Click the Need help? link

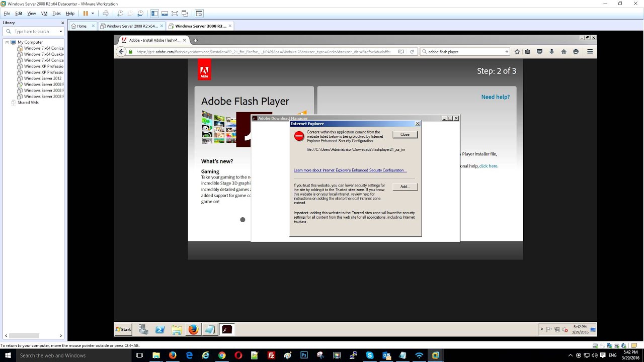tap(496, 97)
